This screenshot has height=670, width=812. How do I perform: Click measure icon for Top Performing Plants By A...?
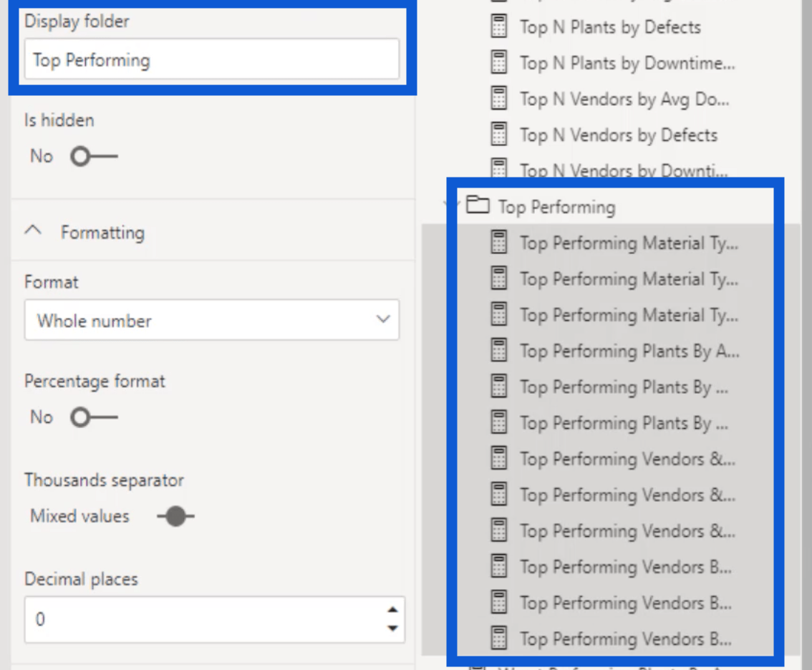pyautogui.click(x=498, y=351)
